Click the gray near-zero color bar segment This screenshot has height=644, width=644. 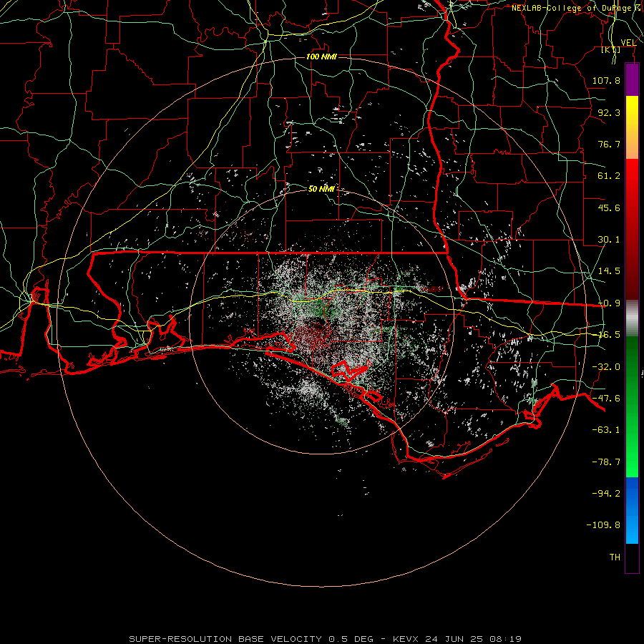point(632,318)
